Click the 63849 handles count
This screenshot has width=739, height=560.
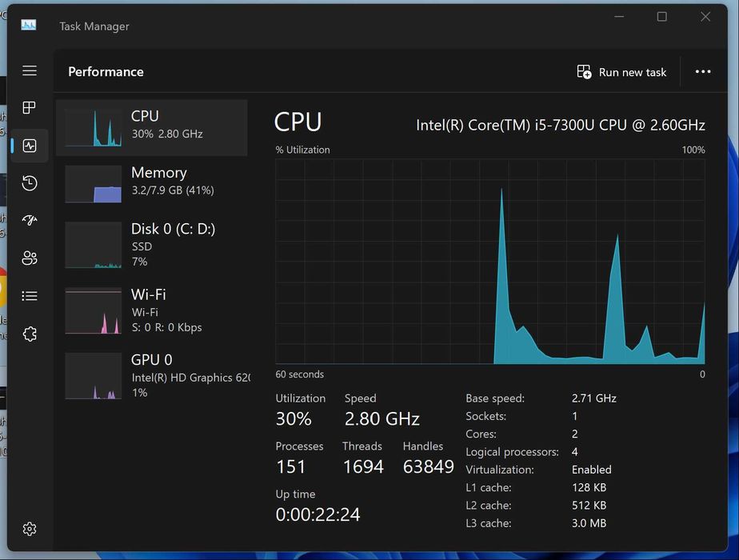428,466
